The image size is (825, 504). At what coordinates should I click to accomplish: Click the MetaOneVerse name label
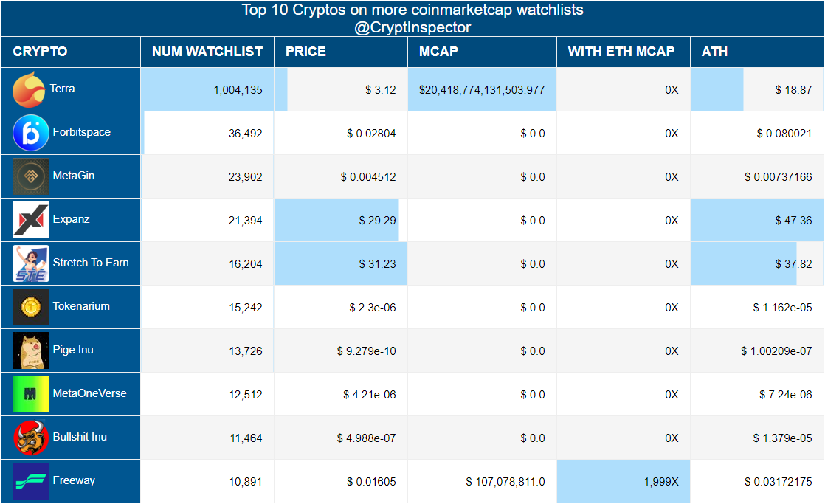[89, 393]
